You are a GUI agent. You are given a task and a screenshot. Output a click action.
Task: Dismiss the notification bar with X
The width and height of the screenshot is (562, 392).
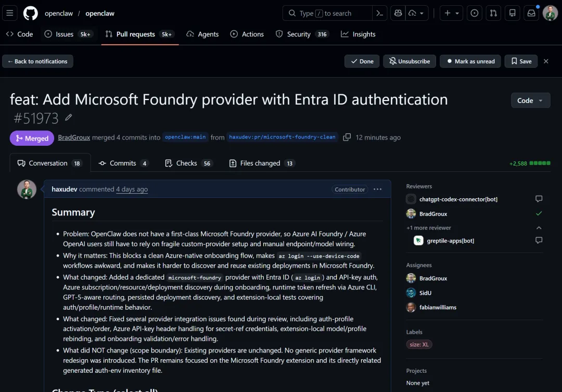pyautogui.click(x=546, y=61)
